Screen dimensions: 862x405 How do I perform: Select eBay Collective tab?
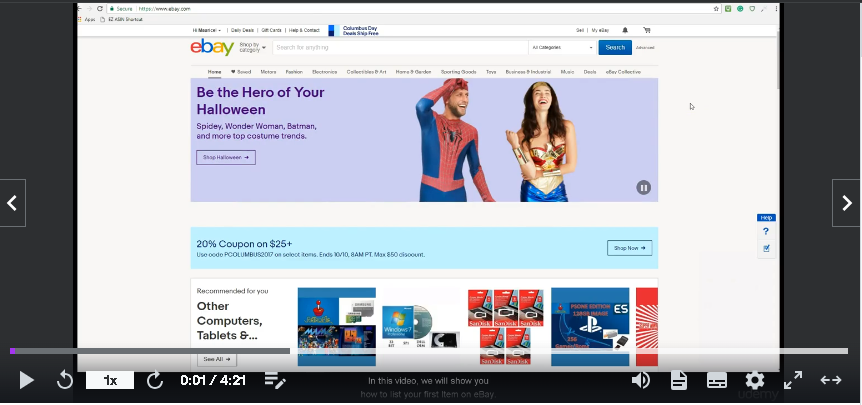pyautogui.click(x=623, y=72)
